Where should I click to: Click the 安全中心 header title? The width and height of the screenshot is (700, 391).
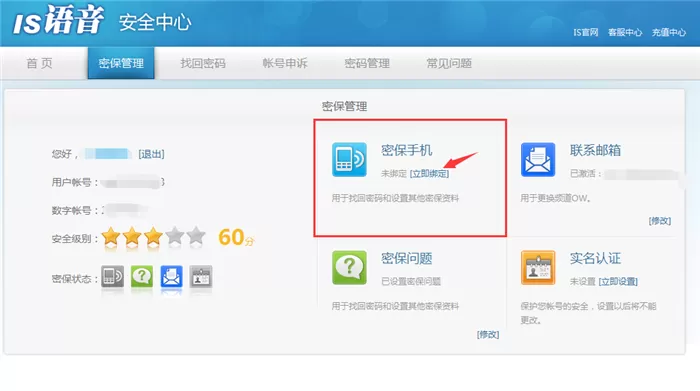[x=155, y=22]
